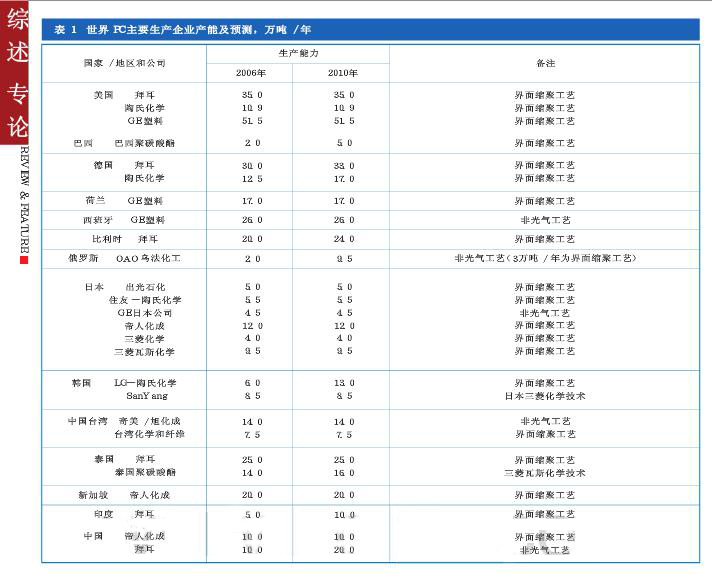Click the 日本三菱化学技术 remark cell
This screenshot has height=573, width=712.
[545, 396]
